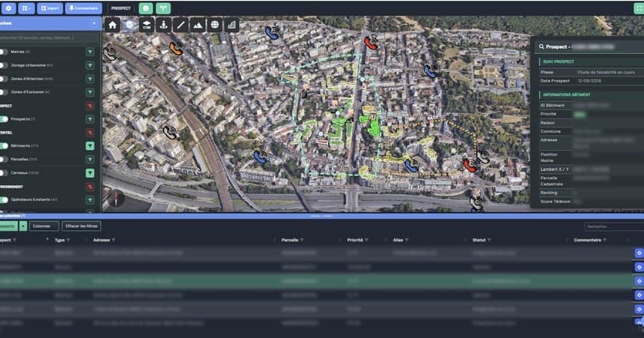Open the filter for Zones d'Exclusion layer

click(x=90, y=92)
